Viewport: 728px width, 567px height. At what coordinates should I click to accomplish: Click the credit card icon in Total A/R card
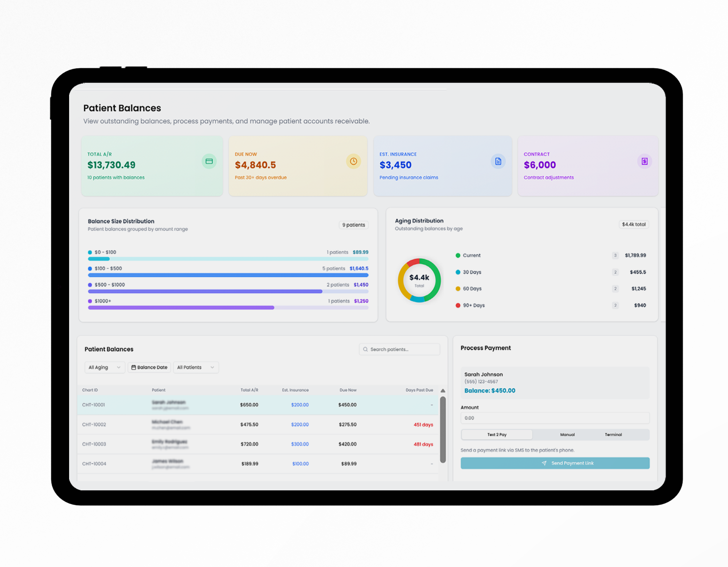point(209,161)
